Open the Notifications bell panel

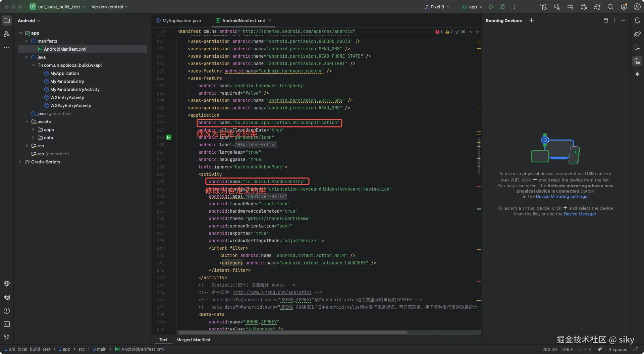(x=637, y=20)
